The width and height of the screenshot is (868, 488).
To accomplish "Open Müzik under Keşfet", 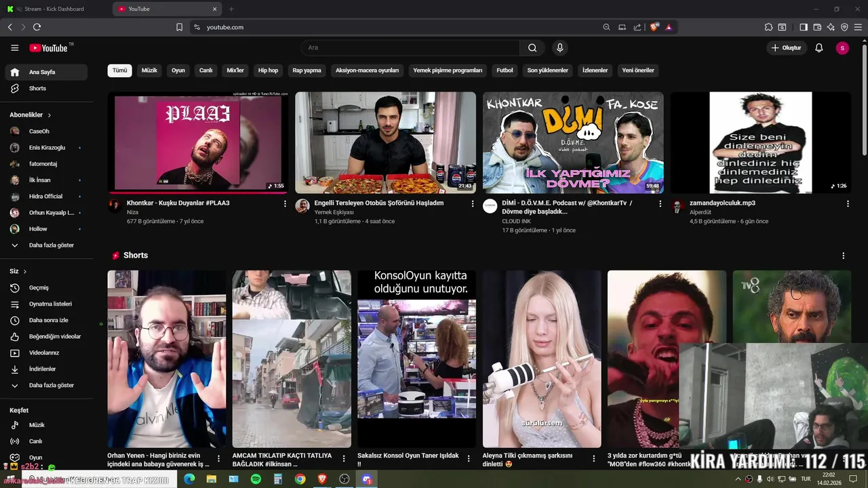I will (46, 425).
